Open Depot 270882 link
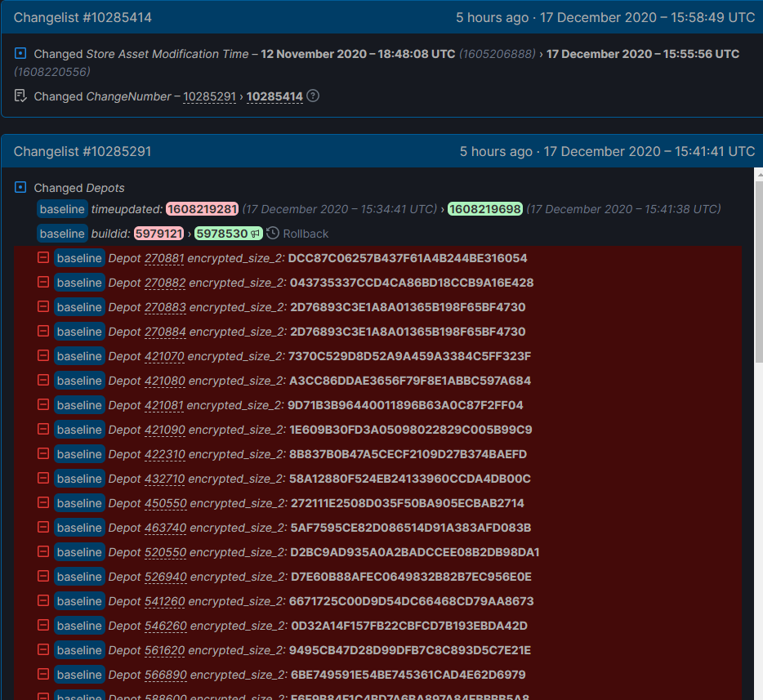This screenshot has height=700, width=763. pos(165,283)
